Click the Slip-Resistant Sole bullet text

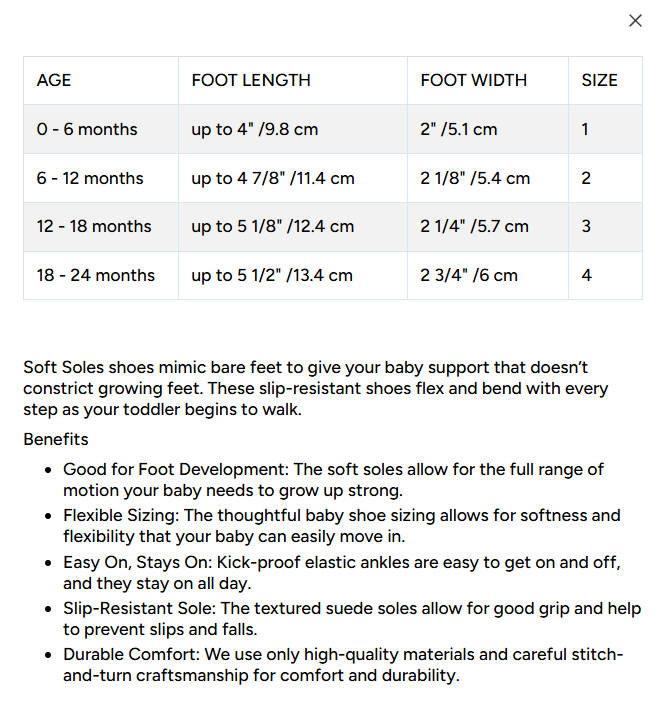(352, 619)
